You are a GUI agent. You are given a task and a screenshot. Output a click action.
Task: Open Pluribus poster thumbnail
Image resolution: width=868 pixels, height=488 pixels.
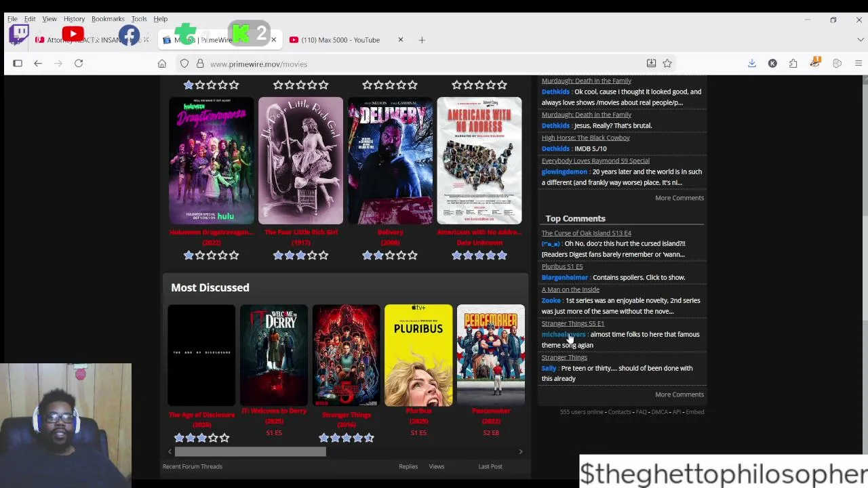click(418, 355)
